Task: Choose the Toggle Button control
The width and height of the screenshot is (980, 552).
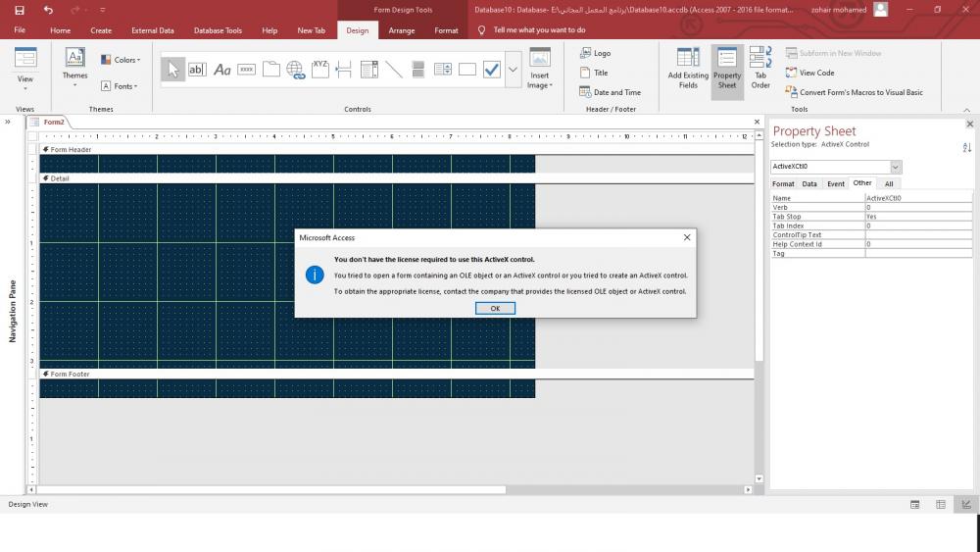Action: coord(418,70)
